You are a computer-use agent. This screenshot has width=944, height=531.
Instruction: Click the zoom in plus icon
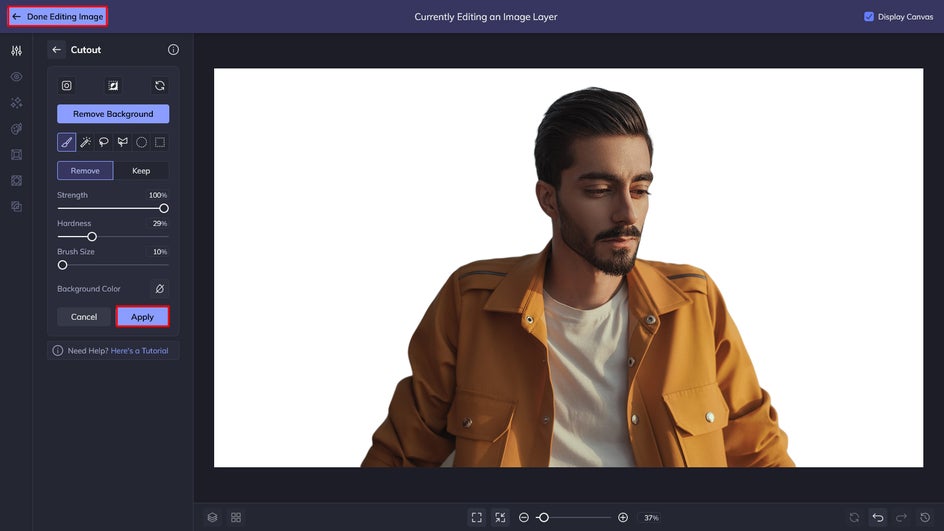[623, 518]
